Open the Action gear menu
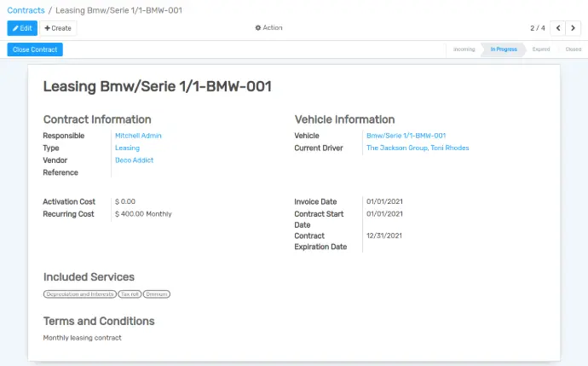The image size is (588, 366). [268, 28]
